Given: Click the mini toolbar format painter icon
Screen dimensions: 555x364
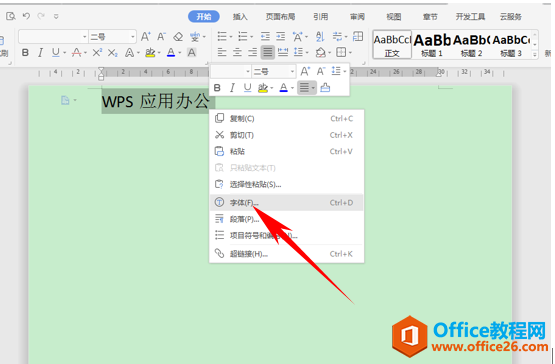Looking at the screenshot, I should point(325,87).
